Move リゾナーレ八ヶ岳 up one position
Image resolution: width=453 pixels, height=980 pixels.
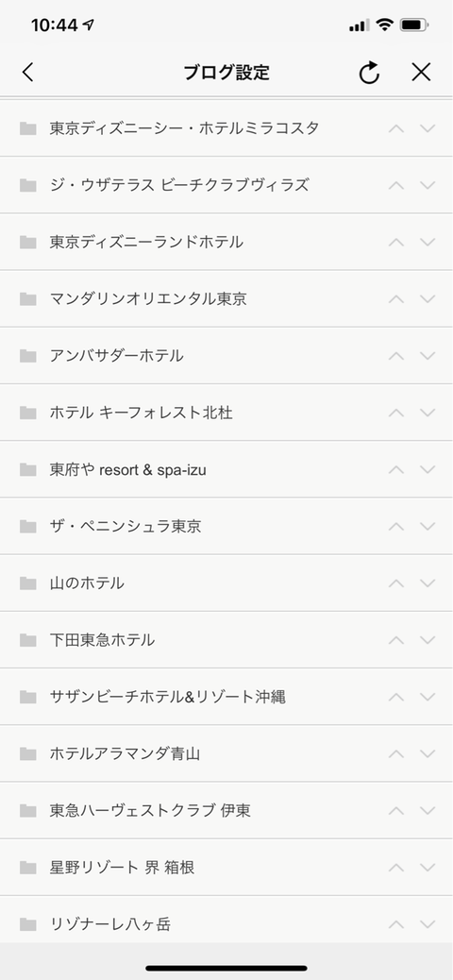point(396,925)
